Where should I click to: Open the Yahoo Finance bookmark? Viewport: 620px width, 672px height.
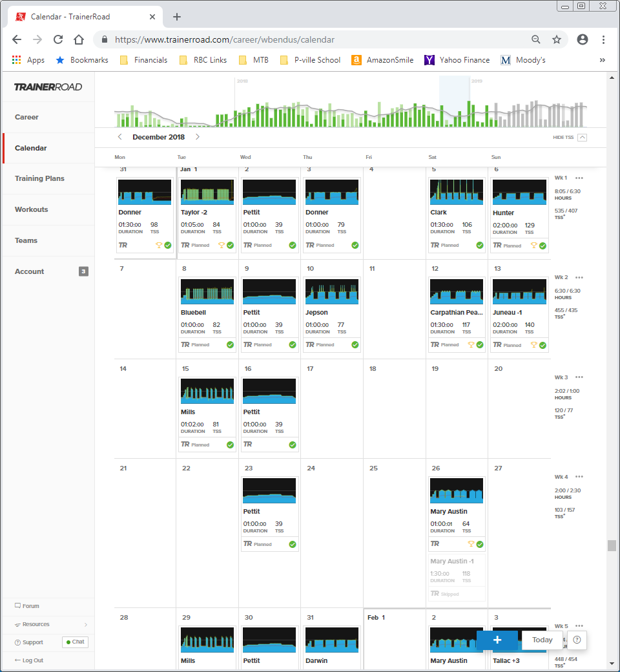pos(457,60)
